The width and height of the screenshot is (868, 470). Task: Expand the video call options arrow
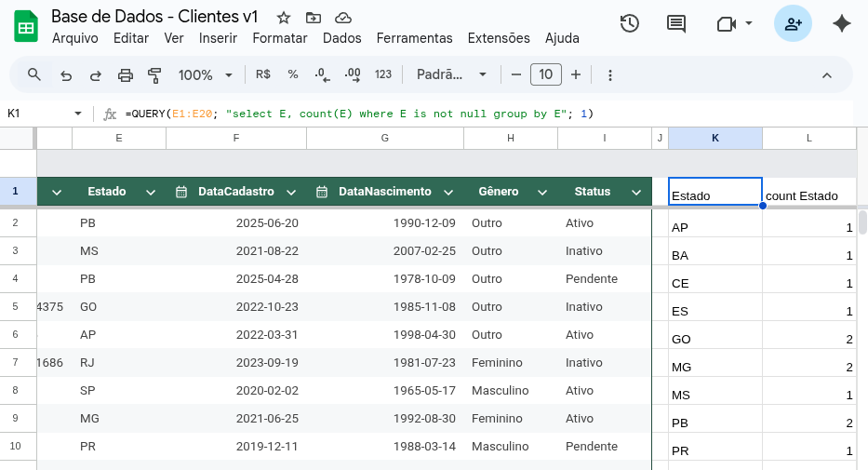click(x=749, y=23)
